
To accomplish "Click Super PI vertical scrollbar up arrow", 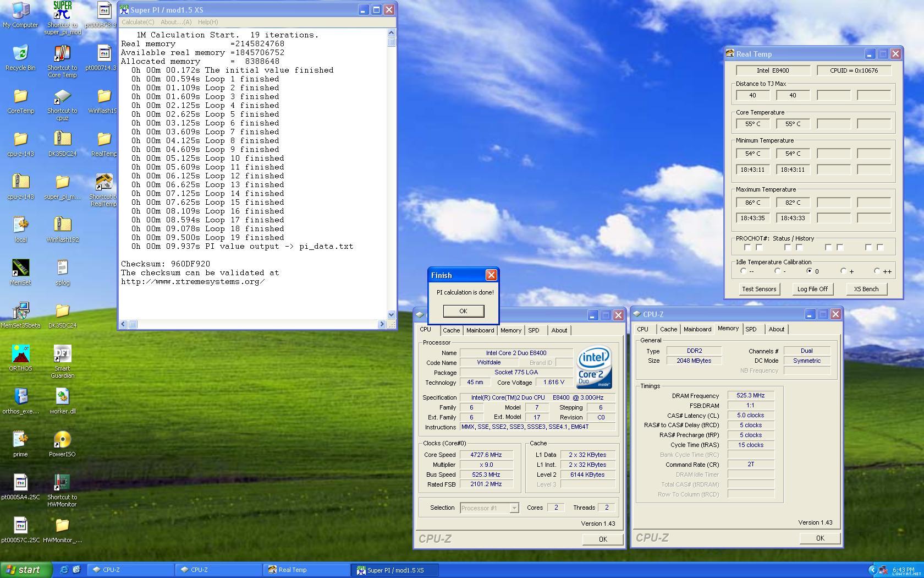I will [x=391, y=33].
